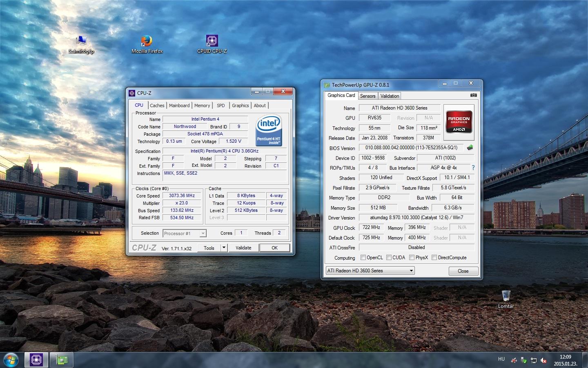Click the BIOS save chip icon
Screen dimensions: 588x368
tap(470, 148)
